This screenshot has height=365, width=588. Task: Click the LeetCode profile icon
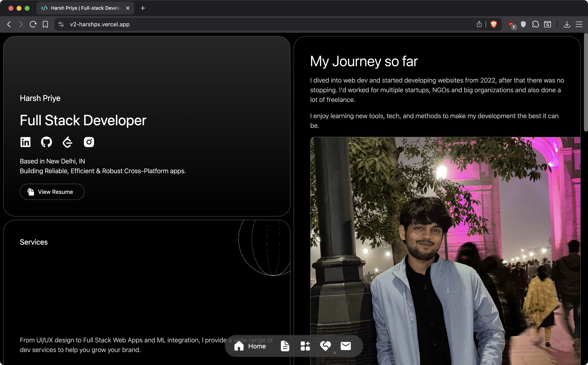tap(68, 142)
